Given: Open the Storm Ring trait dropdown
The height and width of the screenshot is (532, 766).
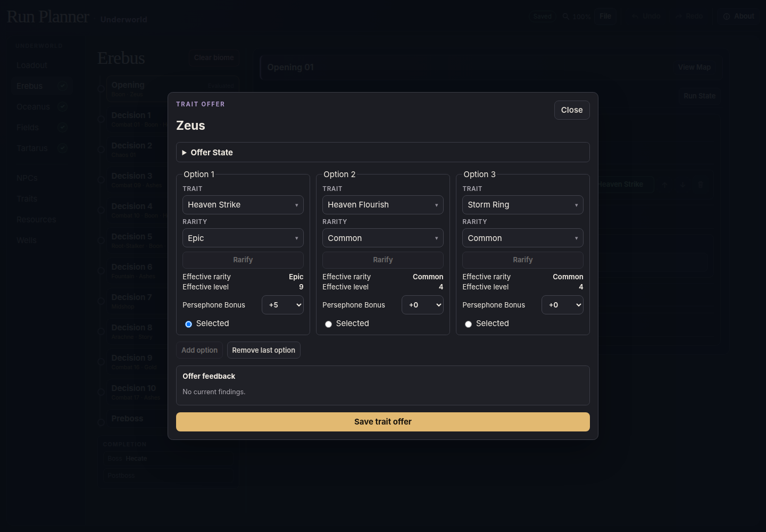Looking at the screenshot, I should (x=523, y=205).
